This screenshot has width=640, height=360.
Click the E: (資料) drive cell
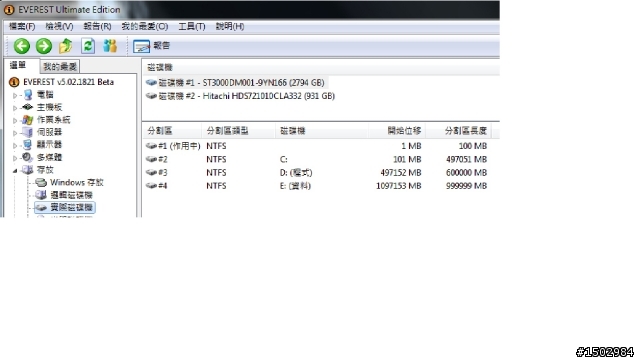[296, 186]
